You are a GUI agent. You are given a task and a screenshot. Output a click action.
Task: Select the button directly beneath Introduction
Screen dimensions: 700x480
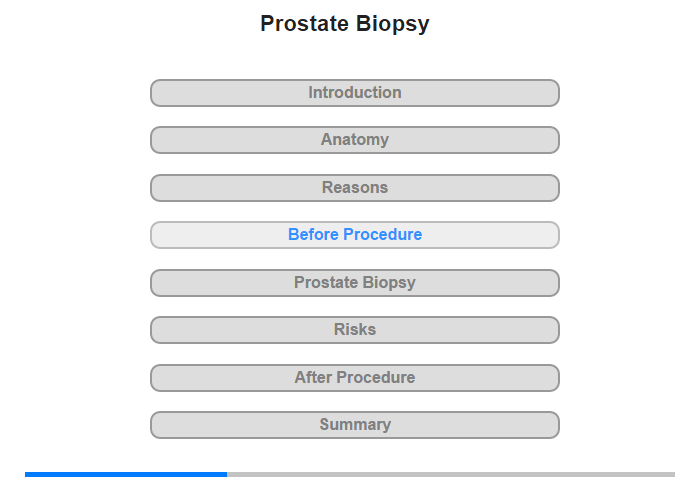[355, 140]
